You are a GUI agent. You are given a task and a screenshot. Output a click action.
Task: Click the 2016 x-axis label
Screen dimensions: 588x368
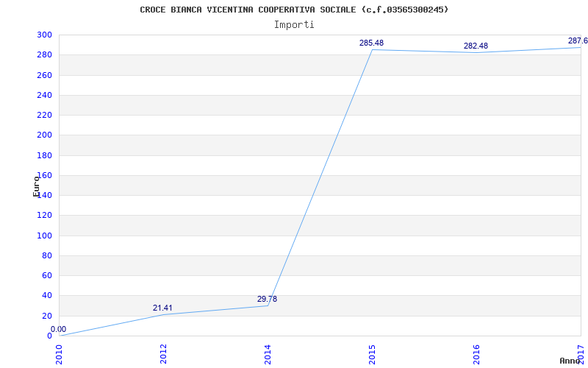point(476,354)
